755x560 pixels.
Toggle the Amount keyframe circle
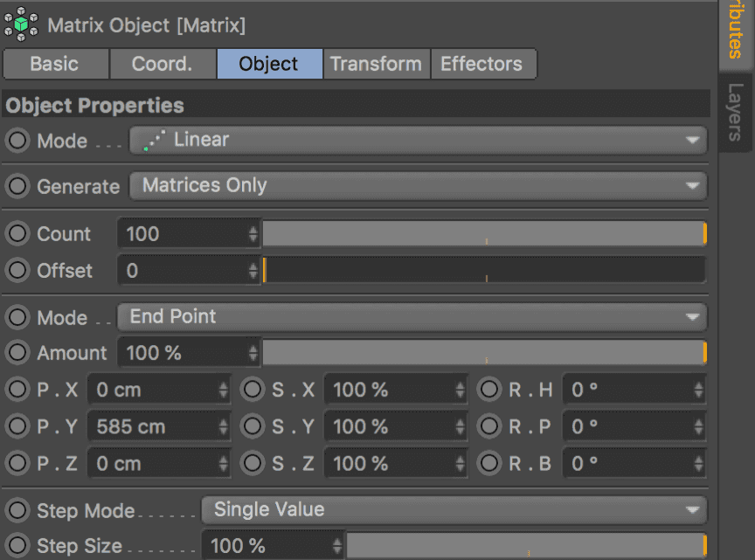point(17,353)
